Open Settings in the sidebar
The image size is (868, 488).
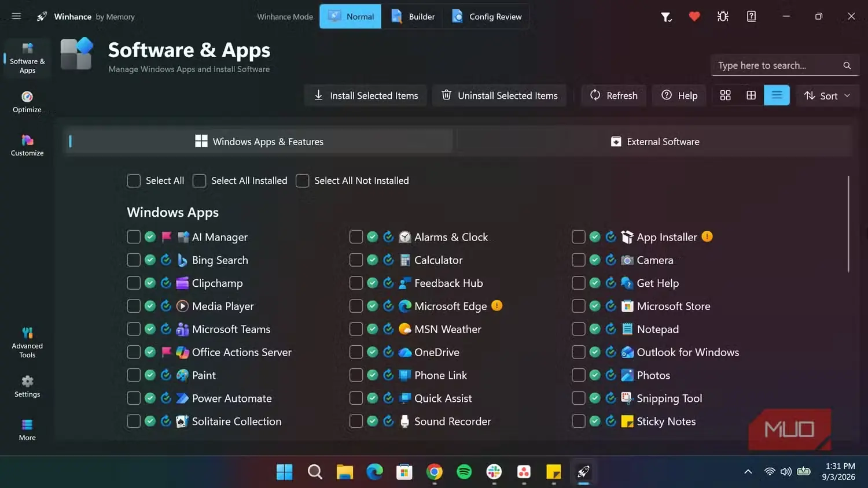point(27,386)
